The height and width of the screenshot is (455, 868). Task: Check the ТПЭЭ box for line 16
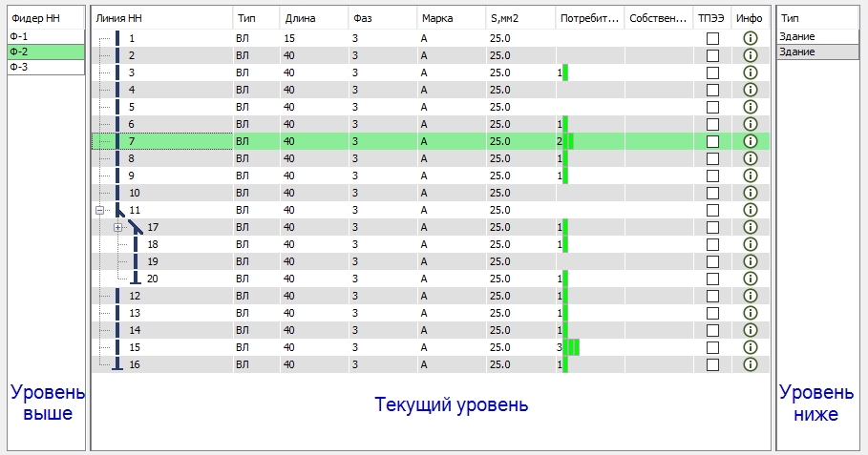click(x=713, y=363)
